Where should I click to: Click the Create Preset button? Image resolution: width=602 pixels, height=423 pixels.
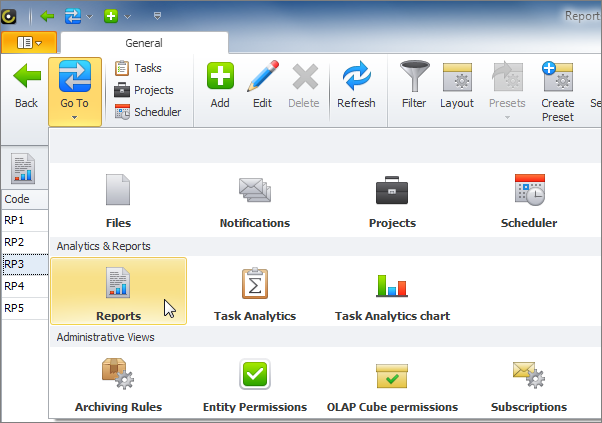[557, 90]
